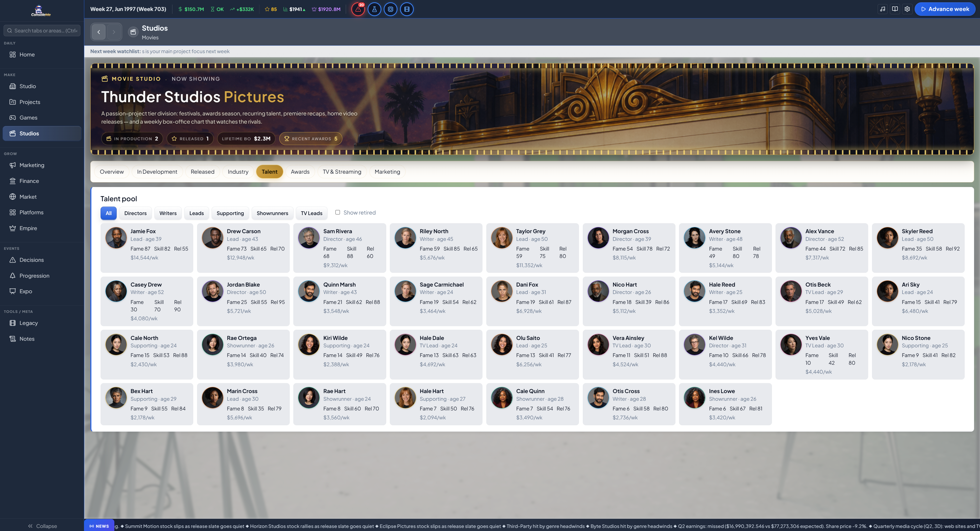Click the Released 1 pill
Viewport: 980px width, 531px height.
[190, 138]
